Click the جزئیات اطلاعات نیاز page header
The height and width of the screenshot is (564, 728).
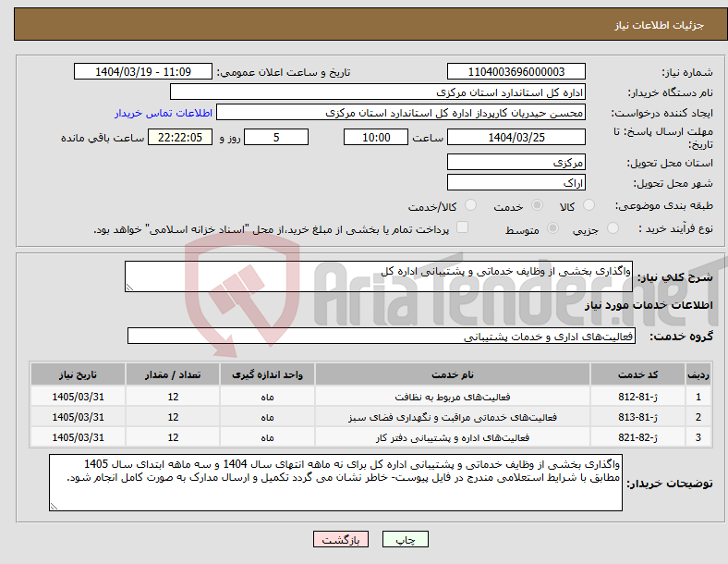click(660, 25)
